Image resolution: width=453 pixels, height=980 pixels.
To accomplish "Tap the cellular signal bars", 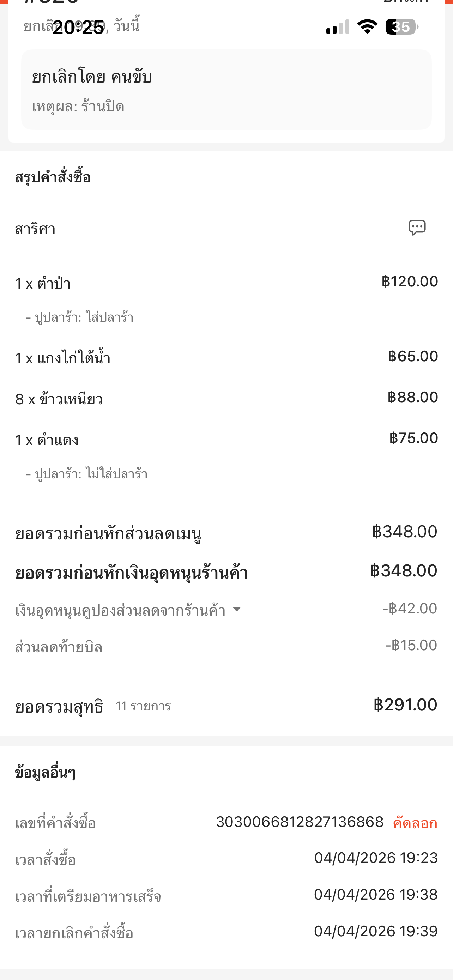I will point(338,27).
